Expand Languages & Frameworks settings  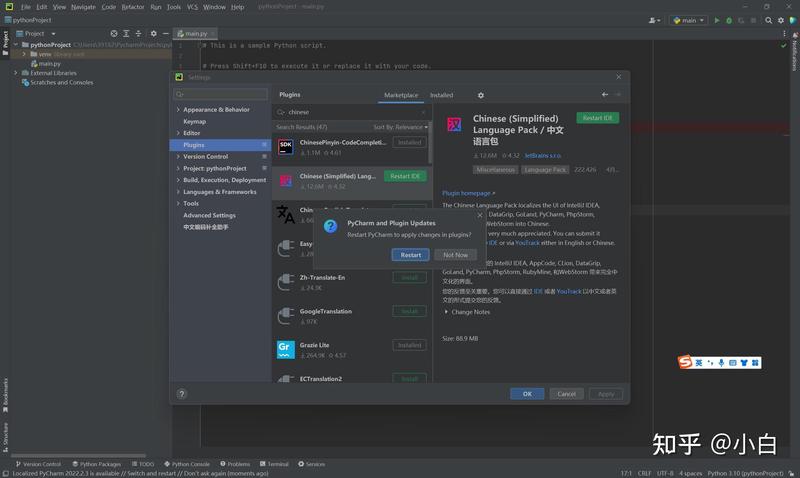[178, 192]
